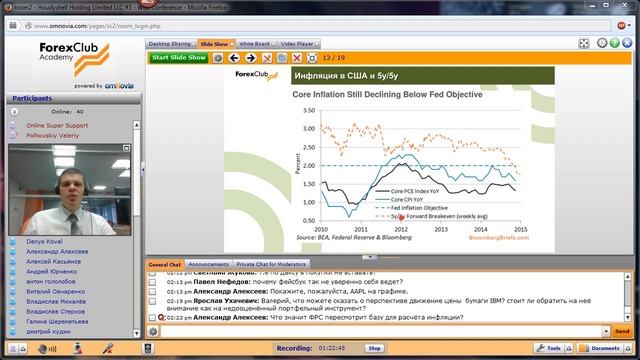Image resolution: width=640 pixels, height=360 pixels.
Task: Toggle full screen layout icon
Action: pos(584,43)
